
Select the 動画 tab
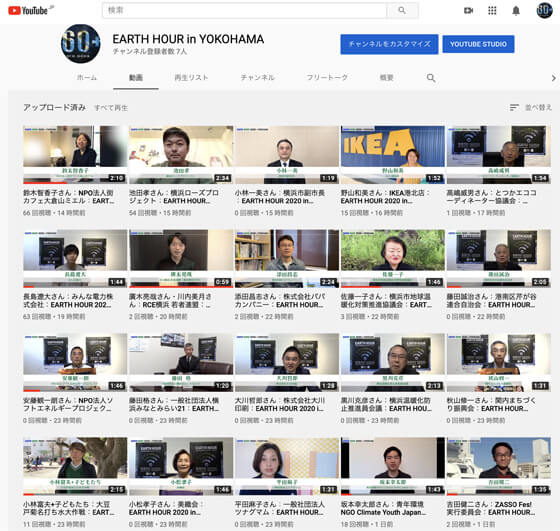tap(136, 77)
